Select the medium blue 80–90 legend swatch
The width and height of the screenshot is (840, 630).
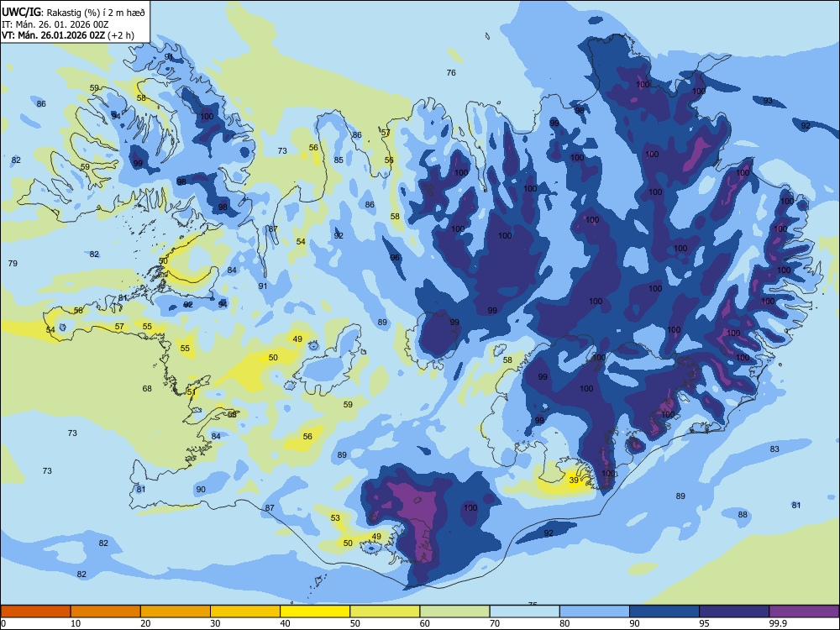pos(595,612)
